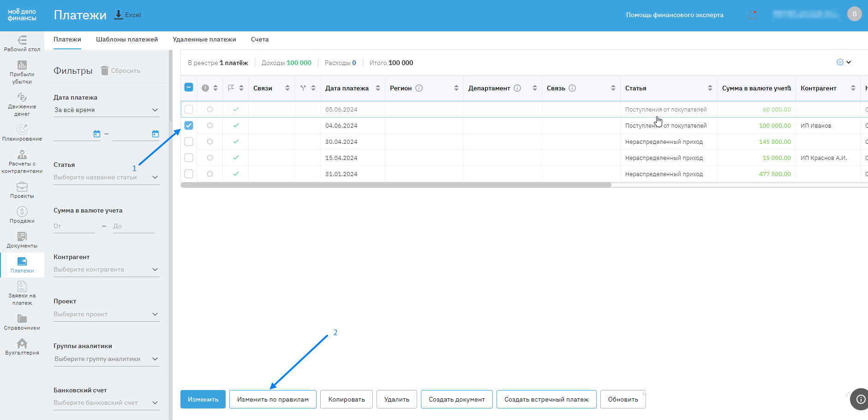Open Справочники folder icon
The width and height of the screenshot is (868, 420).
22,319
